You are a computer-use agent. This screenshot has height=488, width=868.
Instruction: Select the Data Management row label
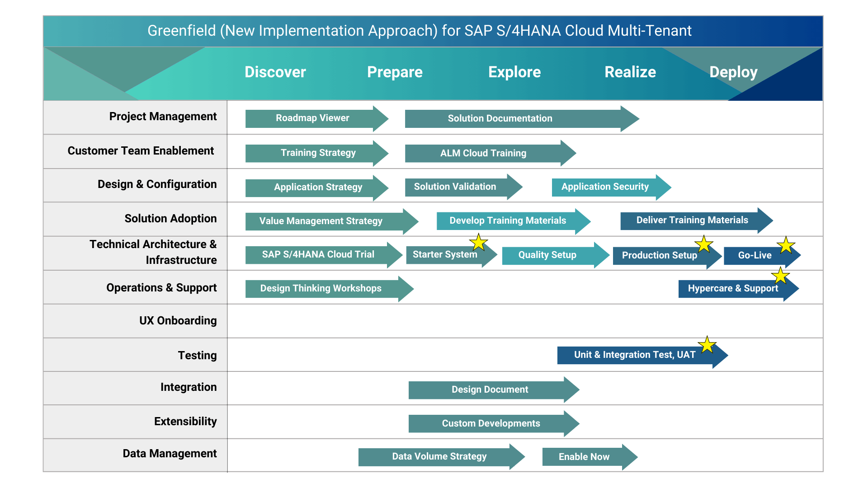pyautogui.click(x=170, y=454)
